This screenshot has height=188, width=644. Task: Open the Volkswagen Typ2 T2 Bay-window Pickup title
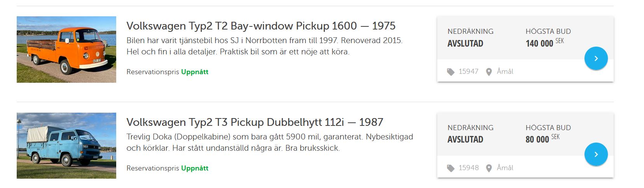(x=261, y=26)
